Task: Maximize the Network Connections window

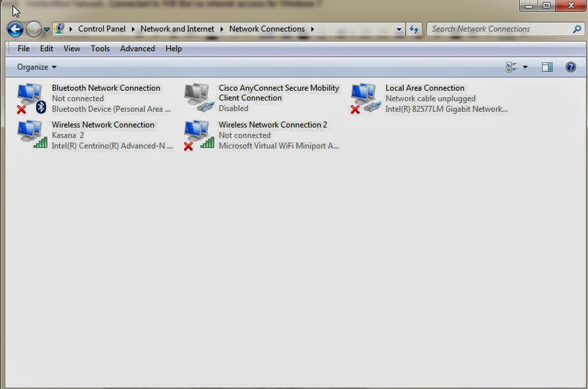Action: coord(547,6)
